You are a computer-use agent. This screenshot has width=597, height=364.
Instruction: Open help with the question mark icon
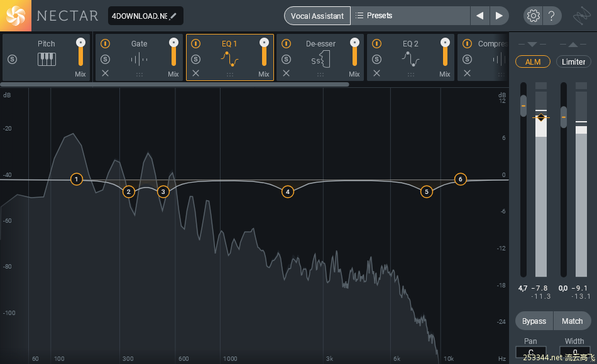(551, 16)
